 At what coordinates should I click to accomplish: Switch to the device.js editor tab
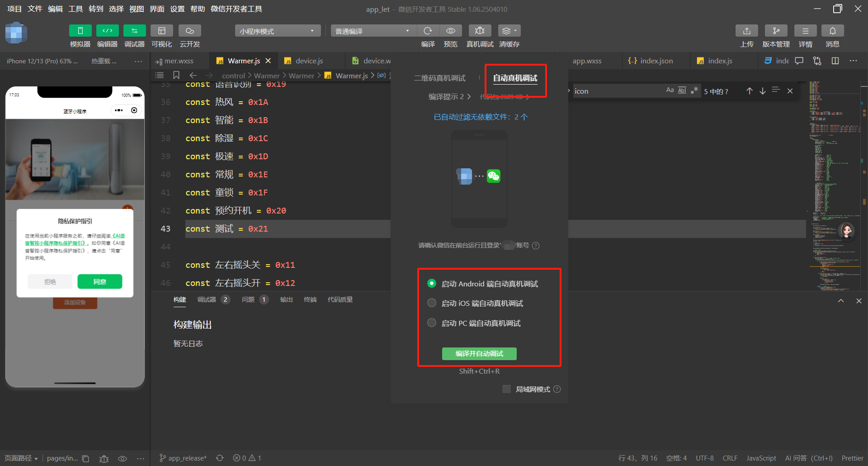(309, 61)
